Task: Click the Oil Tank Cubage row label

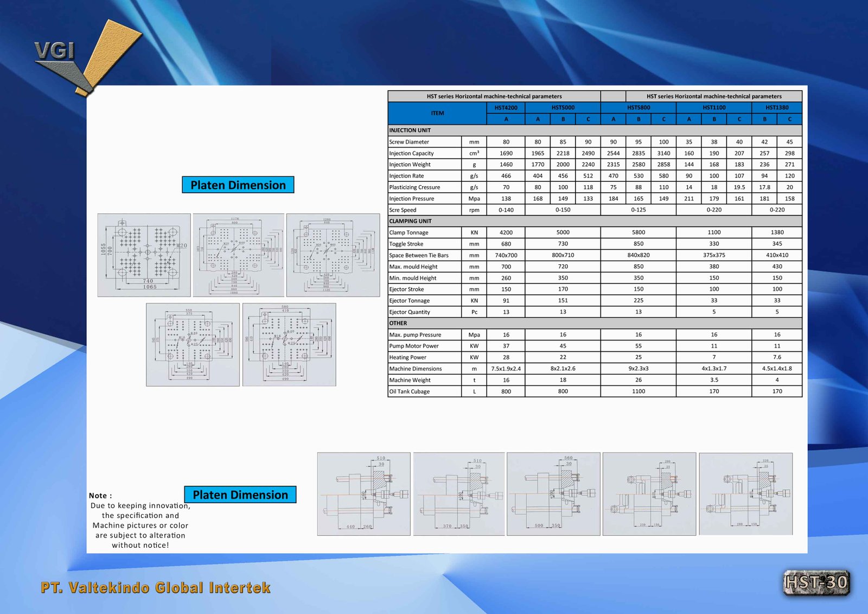Action: click(409, 391)
